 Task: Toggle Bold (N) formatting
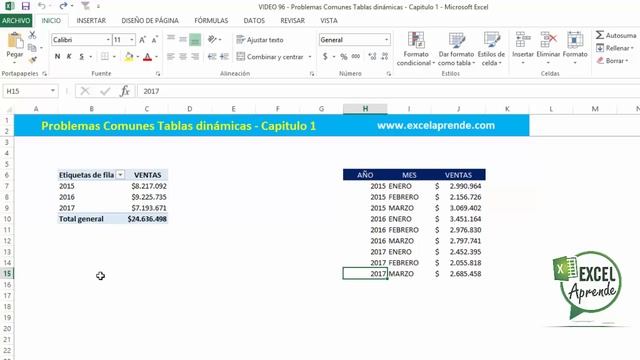58,56
